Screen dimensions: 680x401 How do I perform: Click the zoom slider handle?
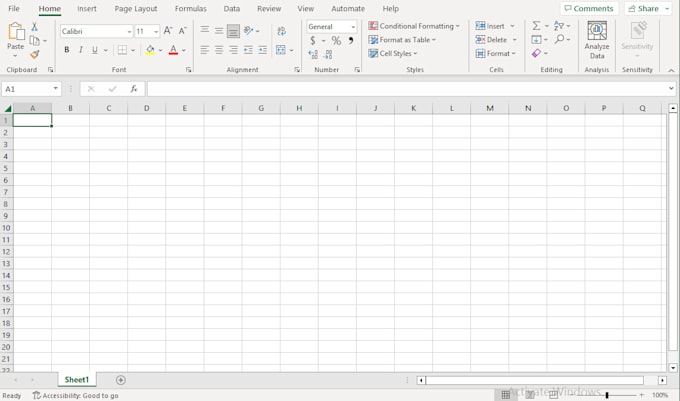pyautogui.click(x=607, y=395)
